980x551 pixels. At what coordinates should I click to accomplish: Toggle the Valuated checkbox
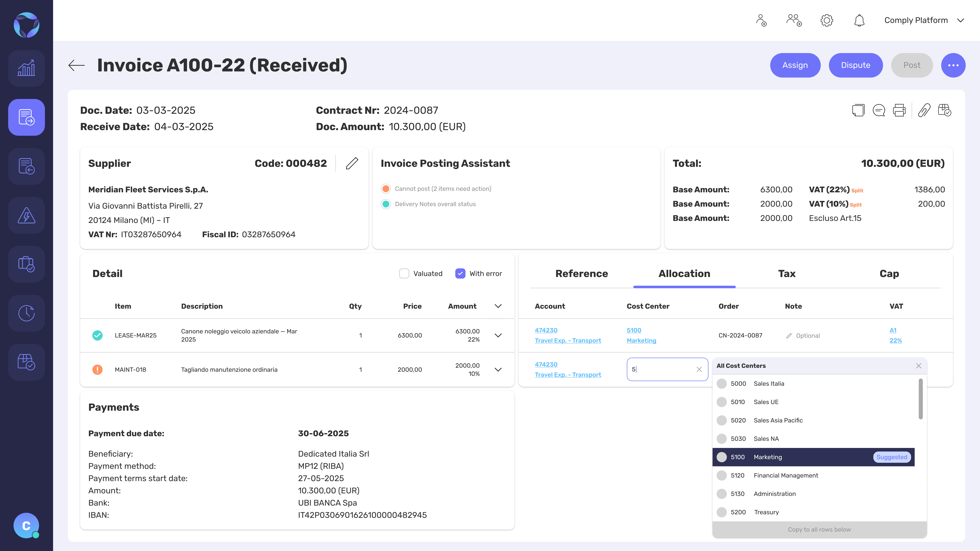(404, 273)
